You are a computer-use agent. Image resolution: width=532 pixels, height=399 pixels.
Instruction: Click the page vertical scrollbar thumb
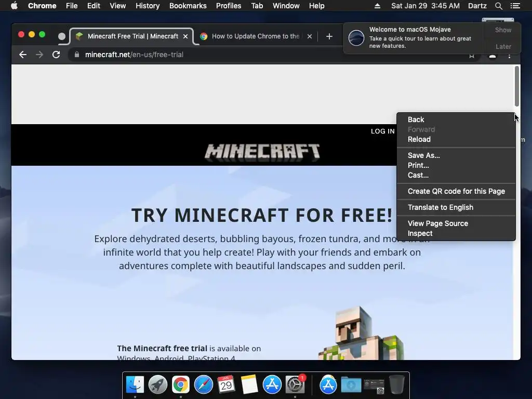517,86
